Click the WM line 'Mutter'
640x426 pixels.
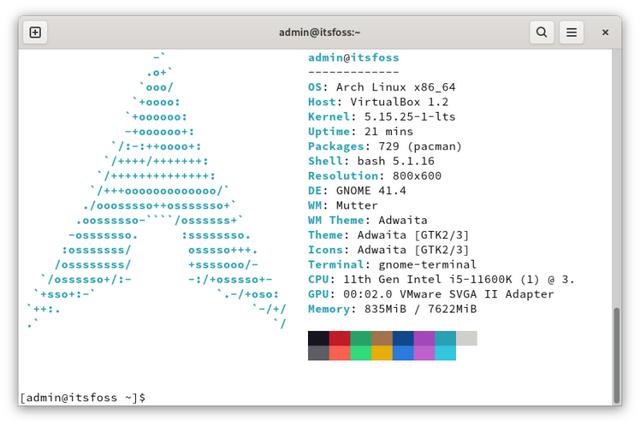(x=343, y=205)
